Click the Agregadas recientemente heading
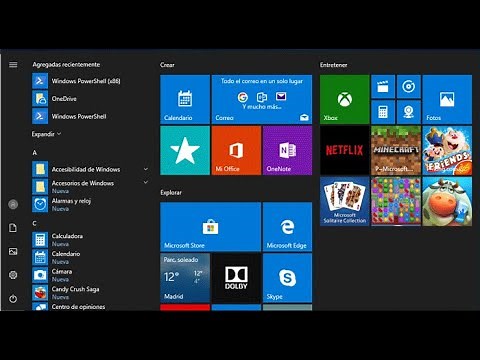Image resolution: width=480 pixels, height=360 pixels. (66, 65)
